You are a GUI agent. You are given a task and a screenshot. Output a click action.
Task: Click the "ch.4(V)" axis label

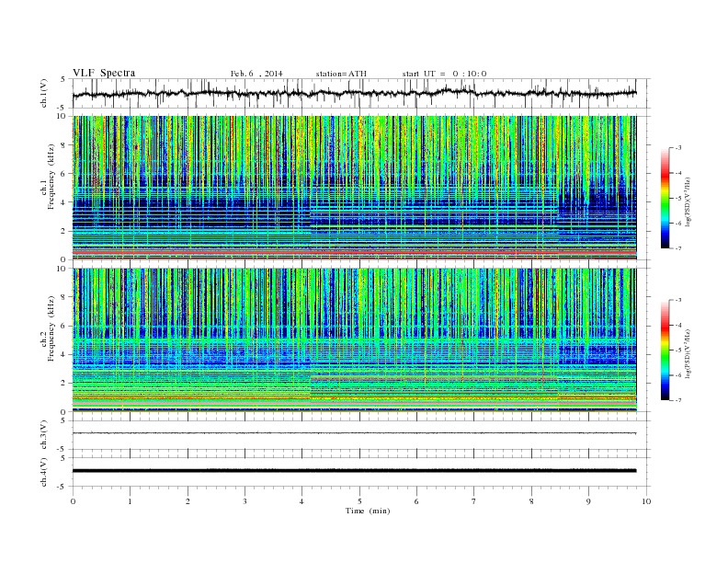[x=44, y=472]
